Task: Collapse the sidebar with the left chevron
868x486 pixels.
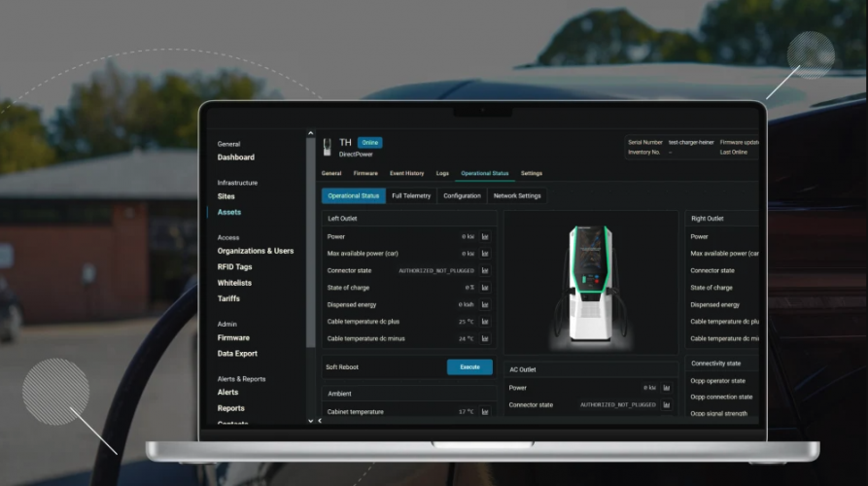Action: [x=320, y=421]
